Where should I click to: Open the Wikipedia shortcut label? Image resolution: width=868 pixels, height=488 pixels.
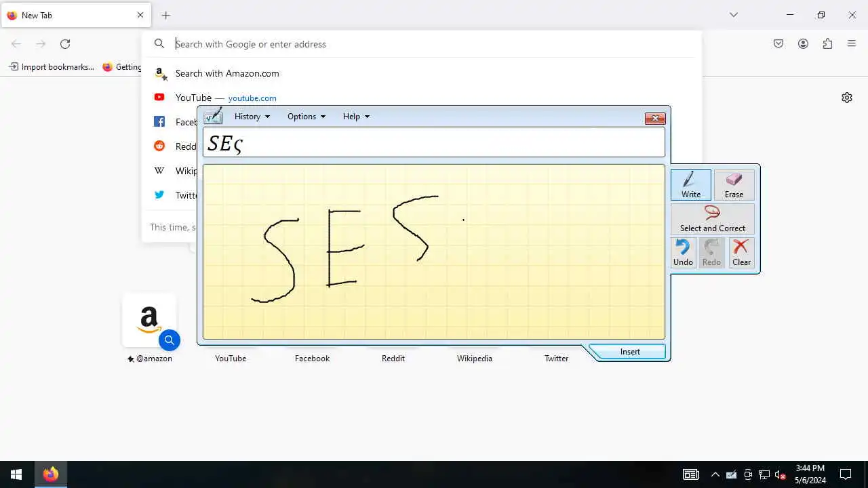point(475,359)
